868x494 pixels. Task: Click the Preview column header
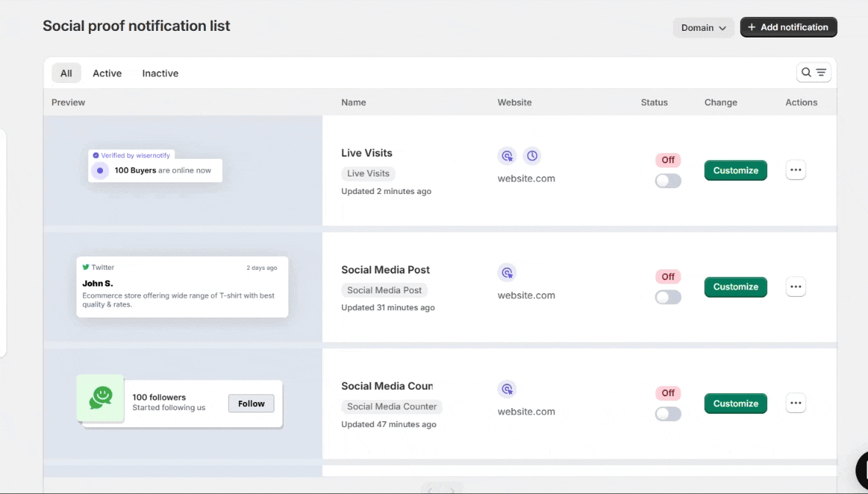[x=68, y=102]
